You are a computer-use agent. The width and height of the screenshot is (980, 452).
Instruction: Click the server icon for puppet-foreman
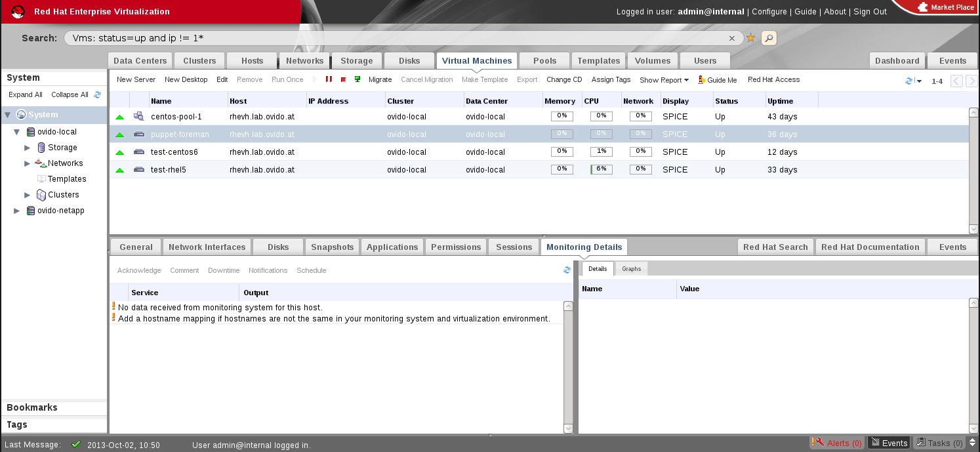pyautogui.click(x=138, y=134)
